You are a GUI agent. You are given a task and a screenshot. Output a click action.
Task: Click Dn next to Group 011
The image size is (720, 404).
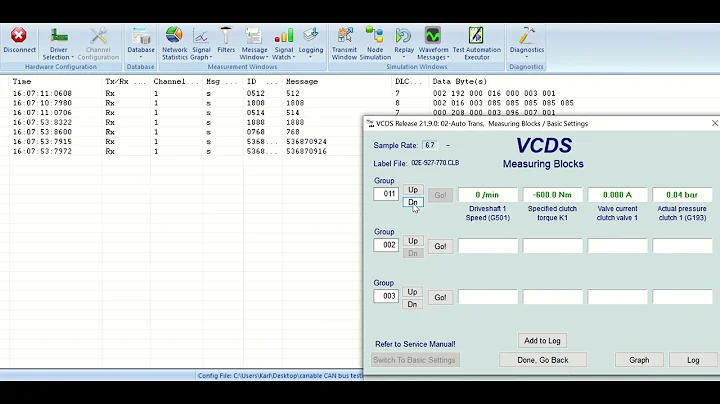(413, 202)
